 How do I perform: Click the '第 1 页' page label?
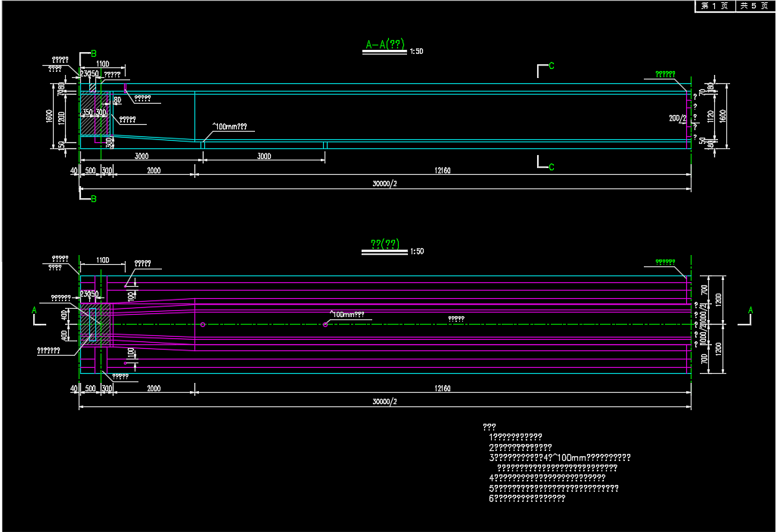tap(714, 6)
